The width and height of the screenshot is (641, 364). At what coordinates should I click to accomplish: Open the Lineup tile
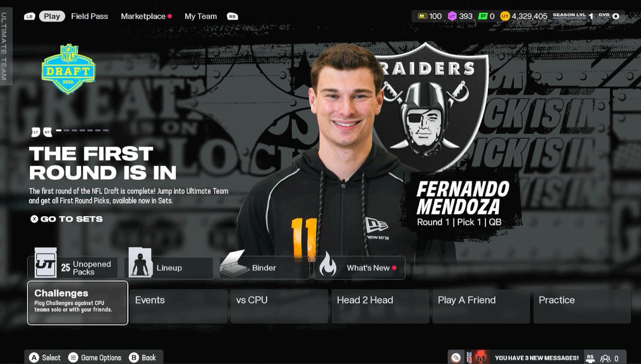(x=169, y=267)
